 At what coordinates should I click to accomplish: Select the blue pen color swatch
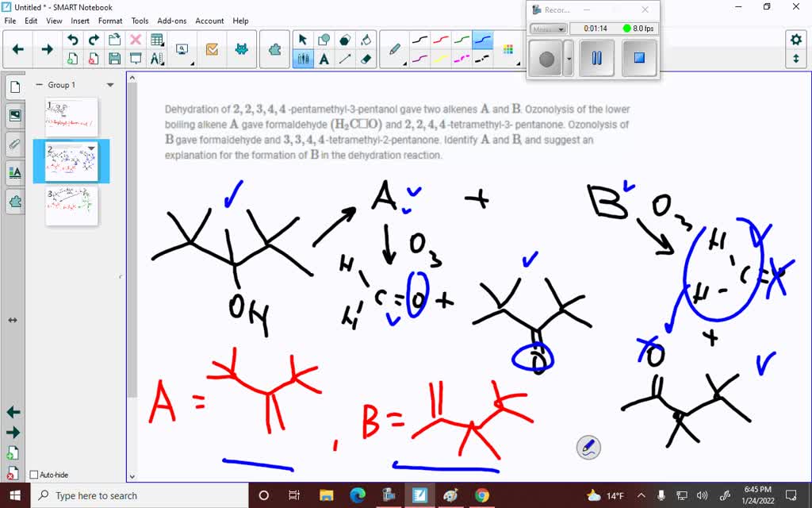(x=482, y=39)
